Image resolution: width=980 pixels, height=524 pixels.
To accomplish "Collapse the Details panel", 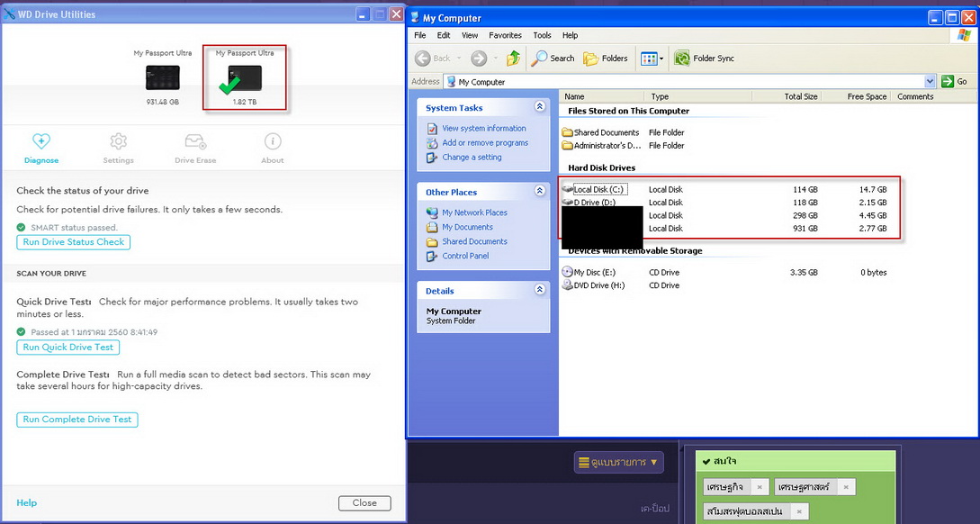I will tap(539, 290).
